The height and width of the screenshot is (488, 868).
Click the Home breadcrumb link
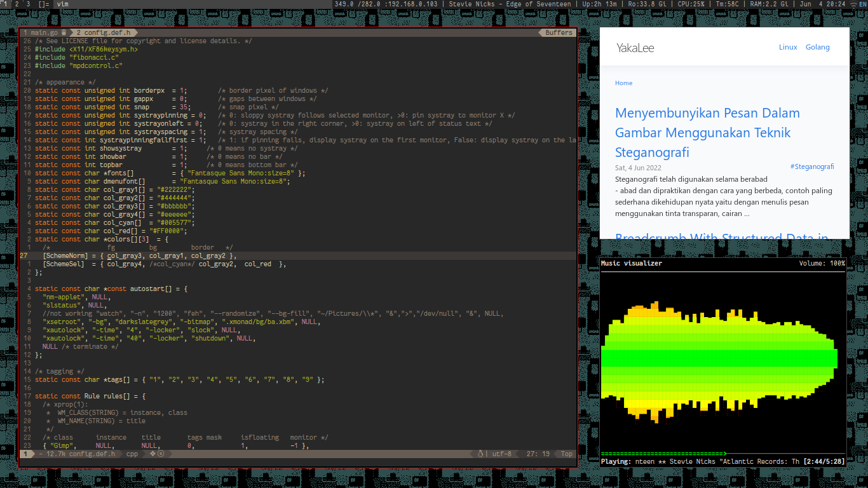coord(623,83)
